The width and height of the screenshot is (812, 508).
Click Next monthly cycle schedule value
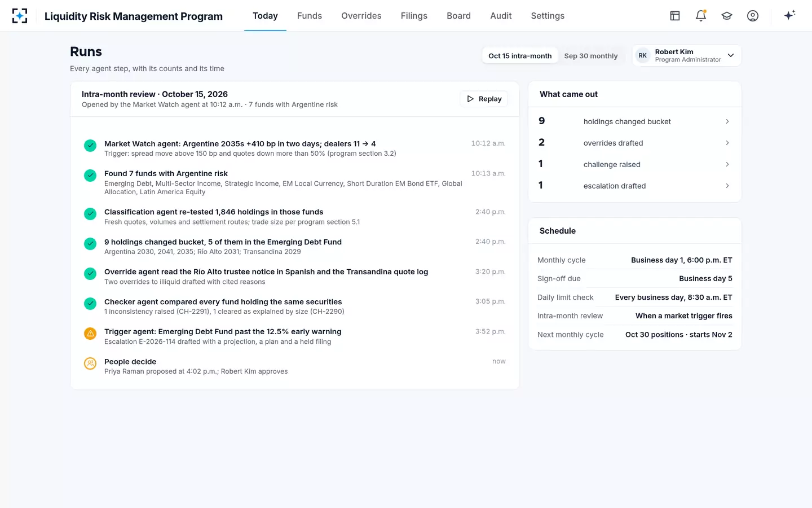click(679, 335)
